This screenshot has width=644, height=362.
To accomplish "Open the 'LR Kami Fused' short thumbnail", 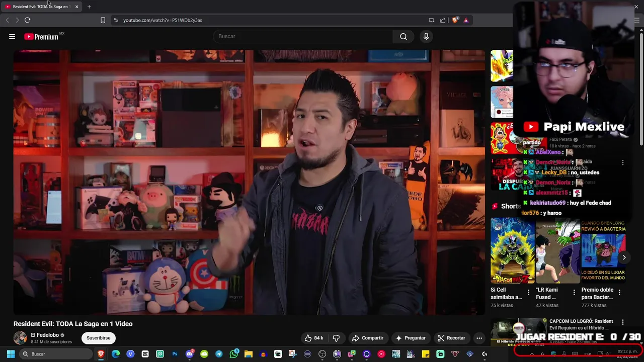I will coord(558,251).
